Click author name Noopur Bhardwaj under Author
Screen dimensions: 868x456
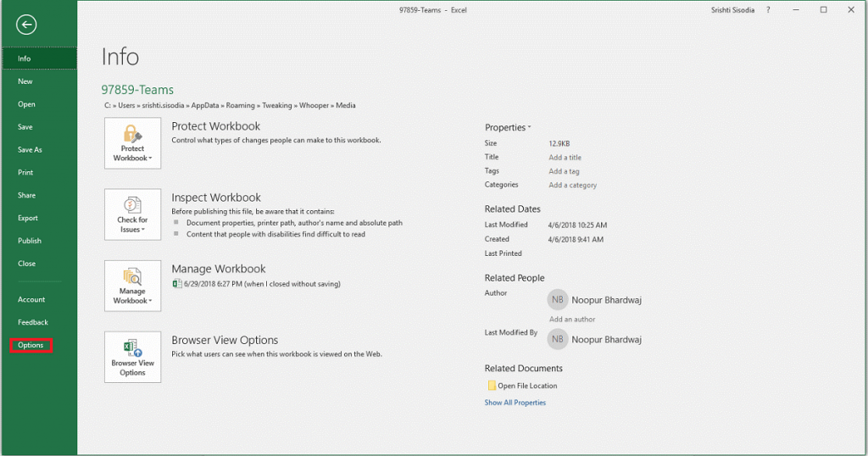coord(607,300)
